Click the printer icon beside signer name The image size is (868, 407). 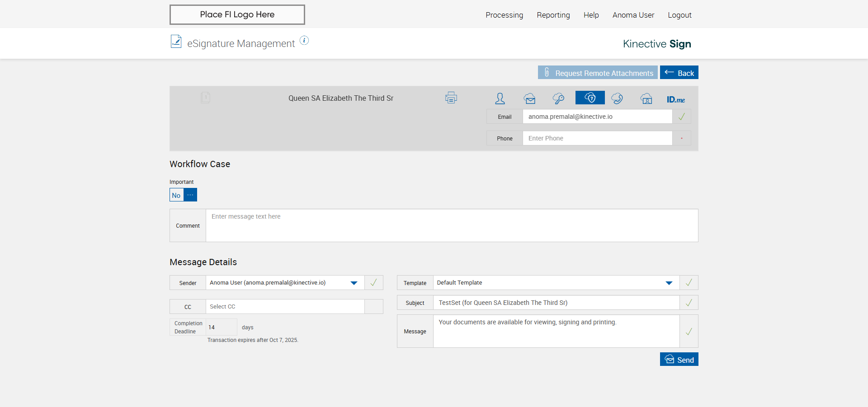point(451,98)
